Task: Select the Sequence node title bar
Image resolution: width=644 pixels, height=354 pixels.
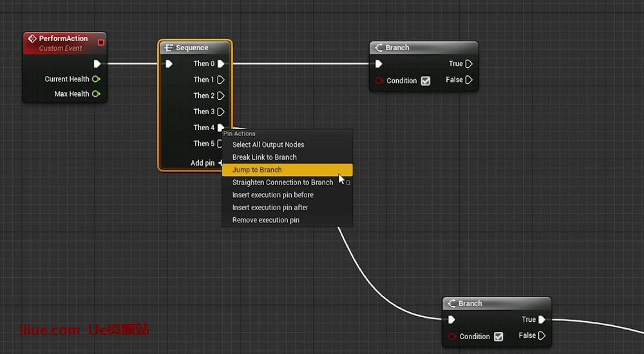Action: (195, 48)
